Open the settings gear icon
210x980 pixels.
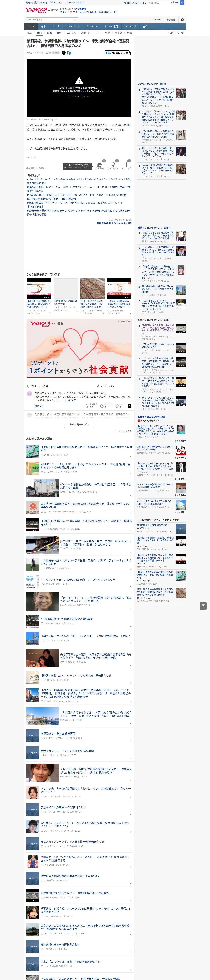click(x=182, y=19)
